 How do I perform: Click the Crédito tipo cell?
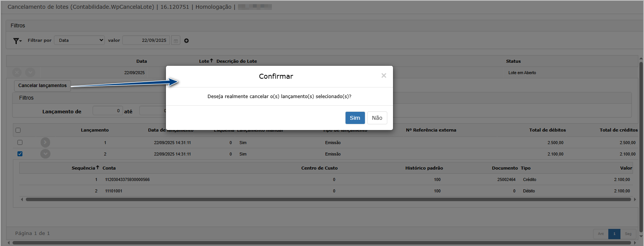pyautogui.click(x=530, y=179)
